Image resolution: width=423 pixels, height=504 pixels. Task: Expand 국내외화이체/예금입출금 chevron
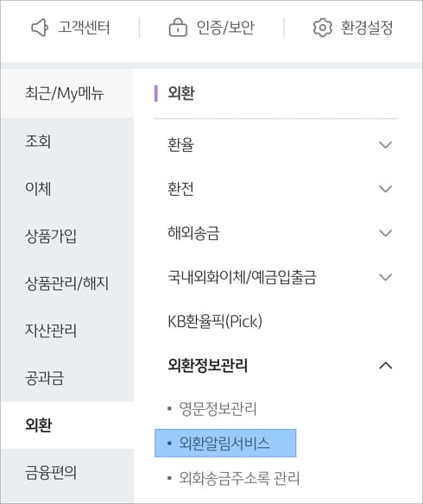pyautogui.click(x=385, y=277)
